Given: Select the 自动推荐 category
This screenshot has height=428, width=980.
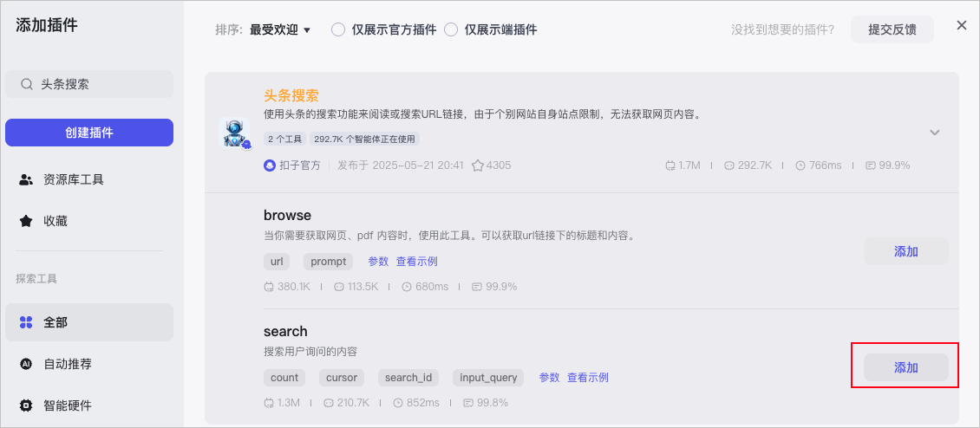Looking at the screenshot, I should pos(89,364).
